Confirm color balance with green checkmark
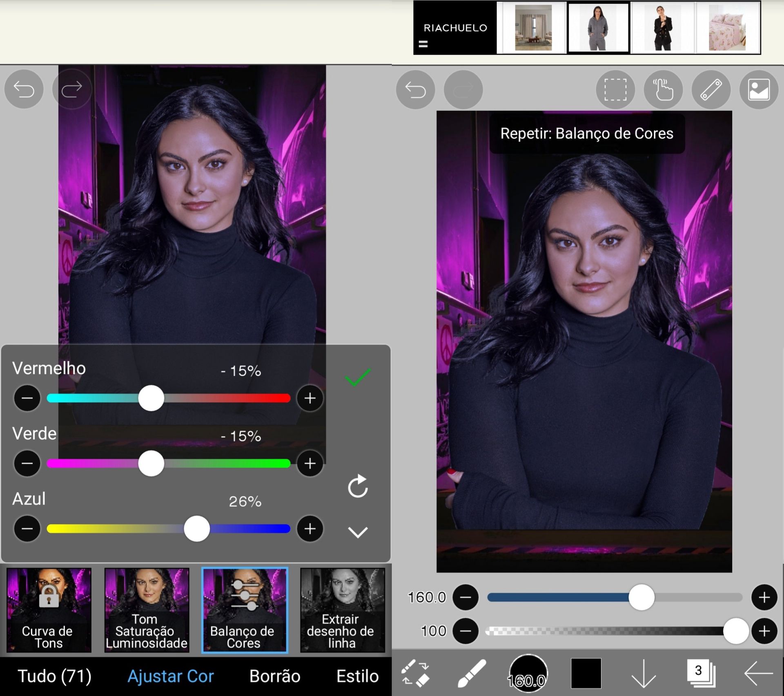784x696 pixels. click(358, 377)
